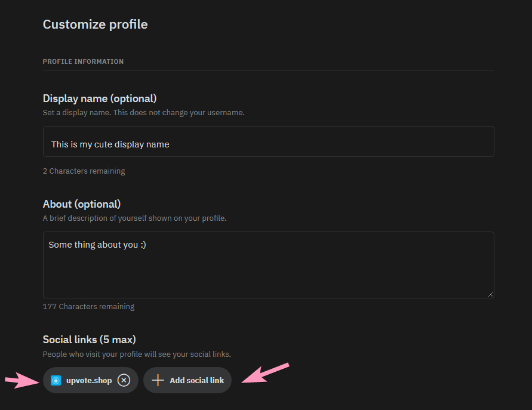Click the 2 Characters remaining text
Screen dimensions: 532x410
(84, 171)
